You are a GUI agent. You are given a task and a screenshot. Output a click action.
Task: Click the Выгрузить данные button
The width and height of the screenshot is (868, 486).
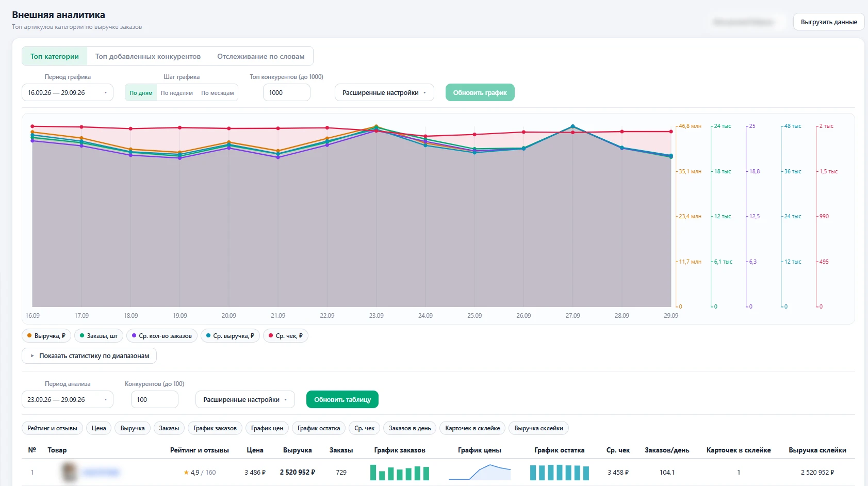[829, 22]
